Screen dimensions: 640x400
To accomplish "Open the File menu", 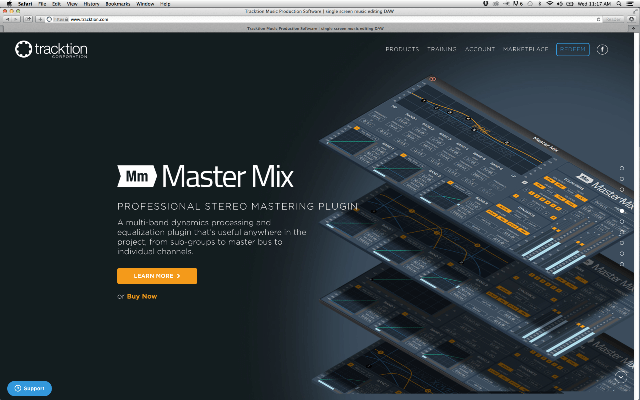I will point(42,4).
